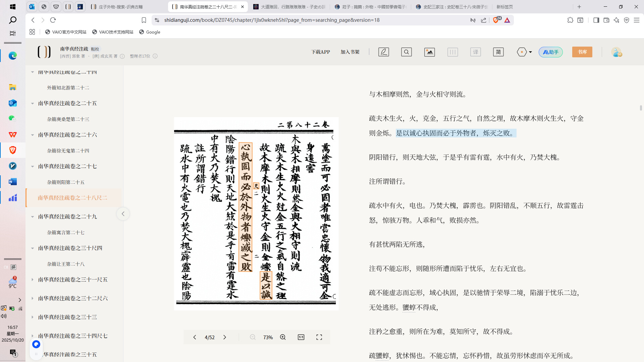644x362 pixels.
Task: Open chapter 杂篇寓言第二十七
Action: (x=66, y=232)
